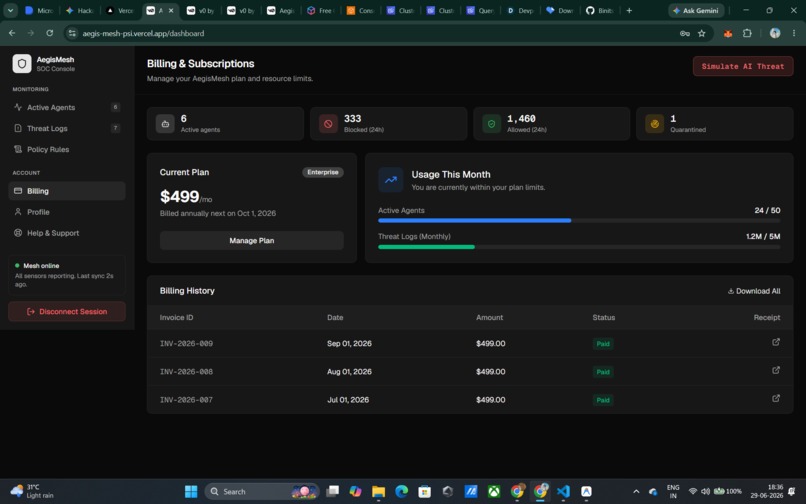Open the Windows Start menu
The width and height of the screenshot is (806, 504).
pyautogui.click(x=191, y=492)
